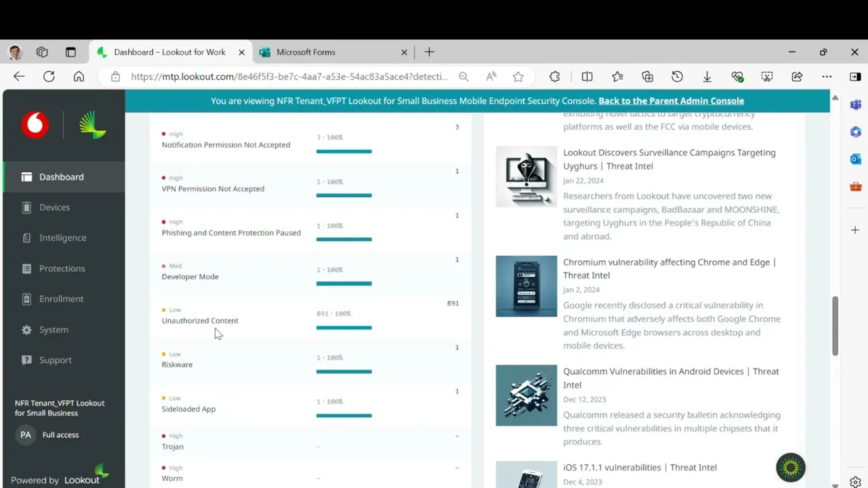Viewport: 868px width, 488px height.
Task: Open the Dashboard sidebar item
Action: click(x=64, y=177)
